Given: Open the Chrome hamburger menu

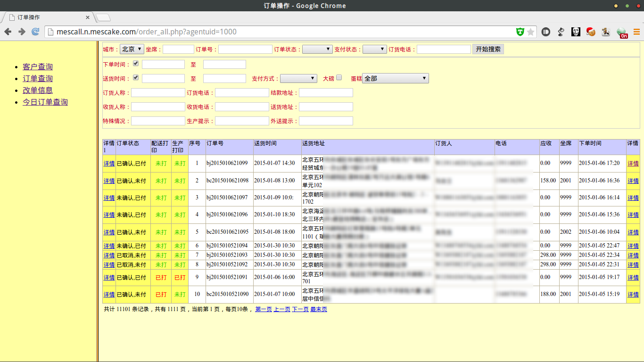Looking at the screenshot, I should (636, 32).
